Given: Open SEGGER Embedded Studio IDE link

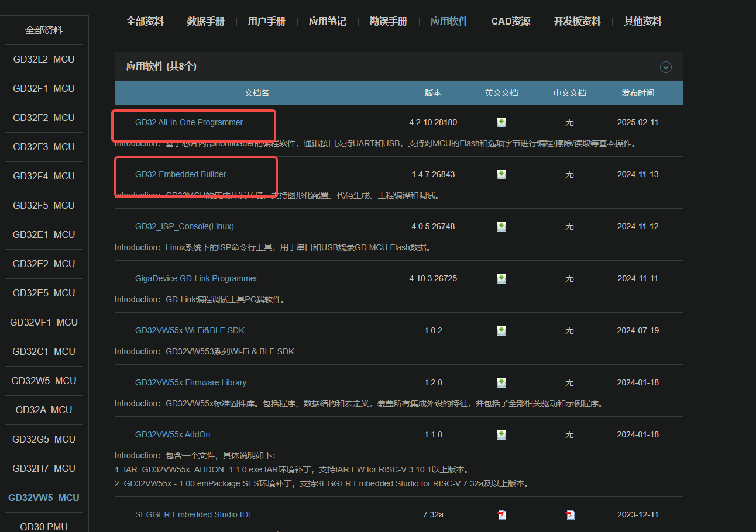Looking at the screenshot, I should click(x=194, y=515).
